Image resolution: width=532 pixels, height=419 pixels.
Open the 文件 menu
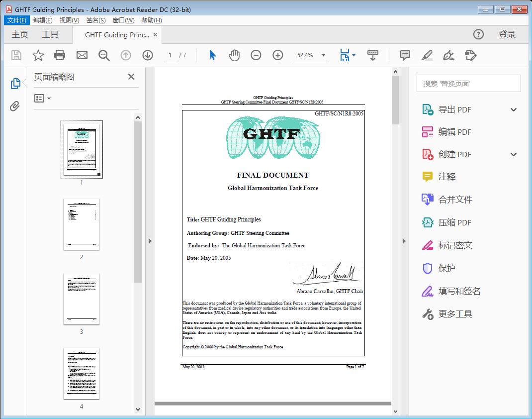[x=16, y=20]
